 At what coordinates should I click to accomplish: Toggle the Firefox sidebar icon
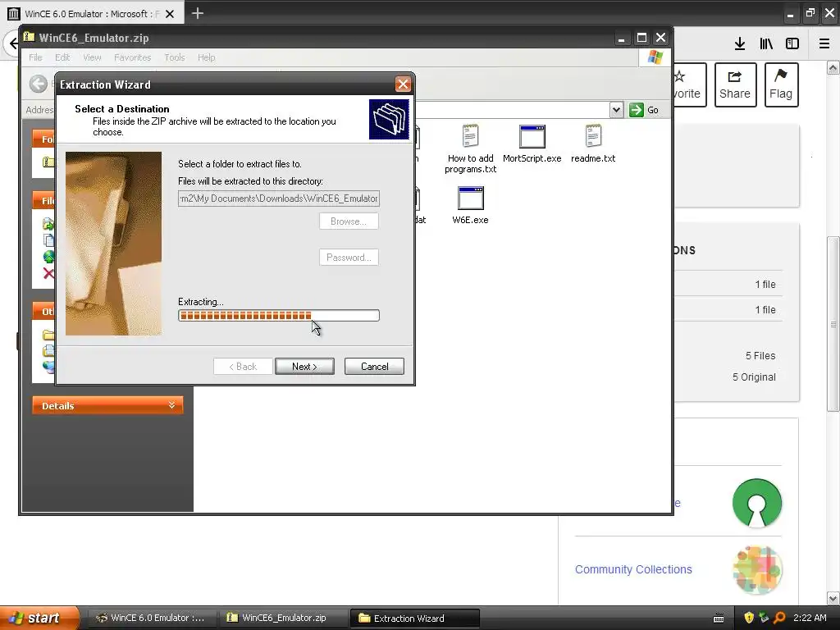coord(792,44)
